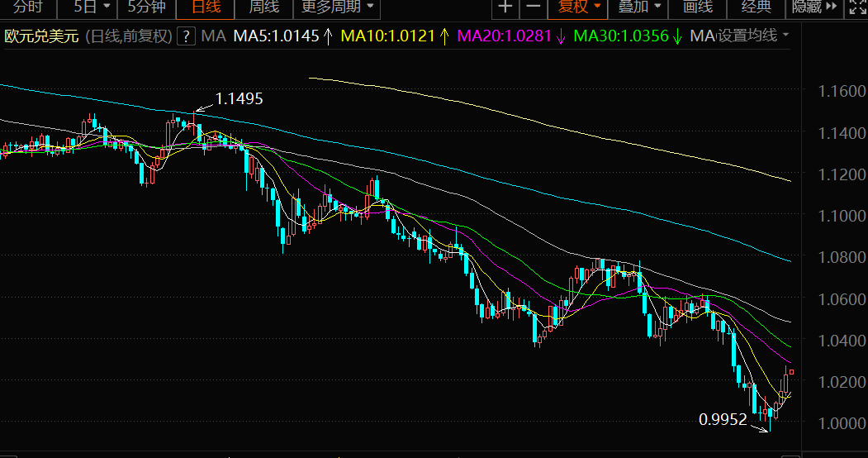
Task: Click the MA indicator label
Action: click(x=213, y=36)
